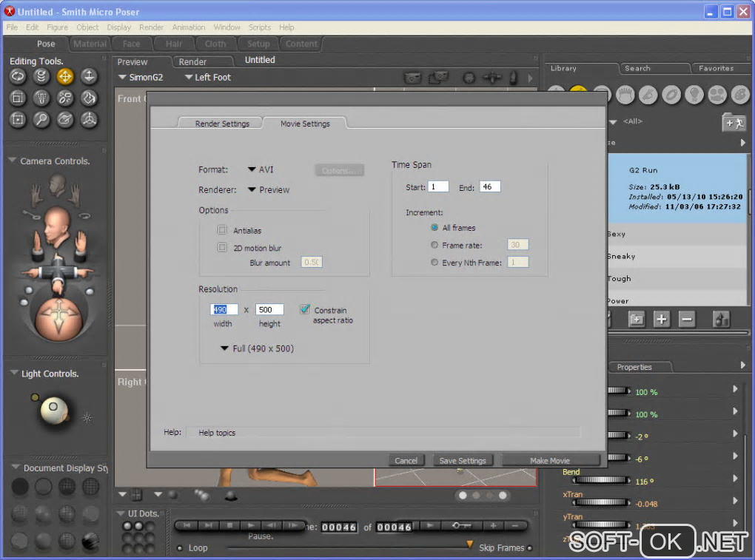Open the Lights library category icon
Screen dimensions: 755x560
[694, 95]
